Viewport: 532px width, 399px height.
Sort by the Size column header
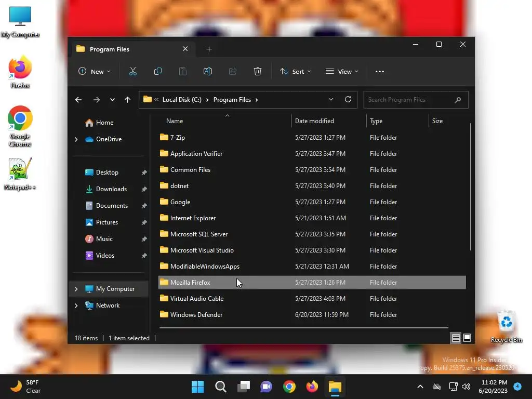[437, 121]
